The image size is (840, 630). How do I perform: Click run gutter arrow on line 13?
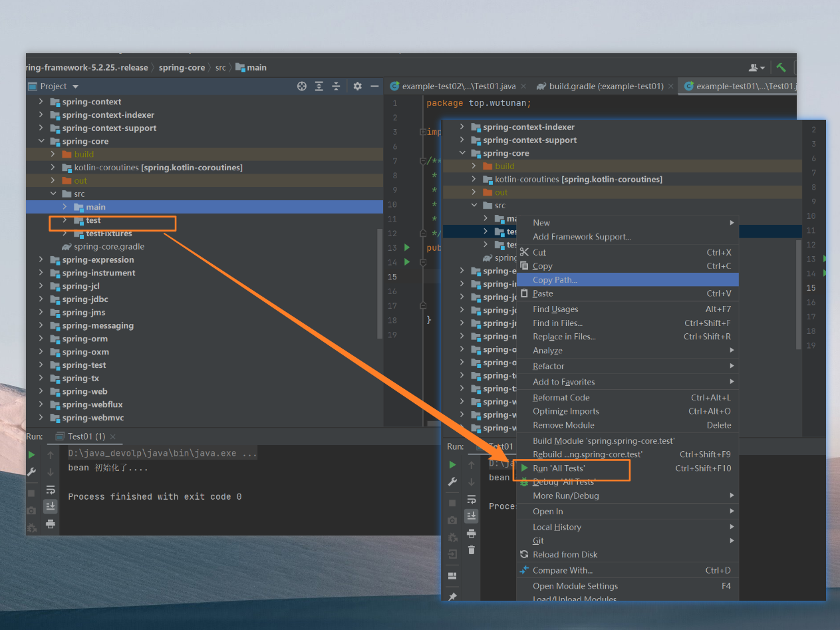point(407,247)
